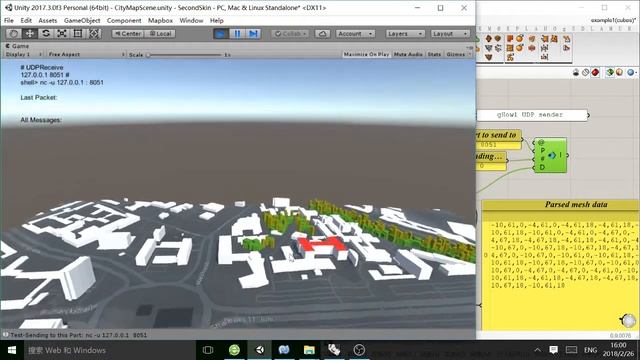Open the Account dropdown
The height and width of the screenshot is (360, 640).
(x=355, y=33)
